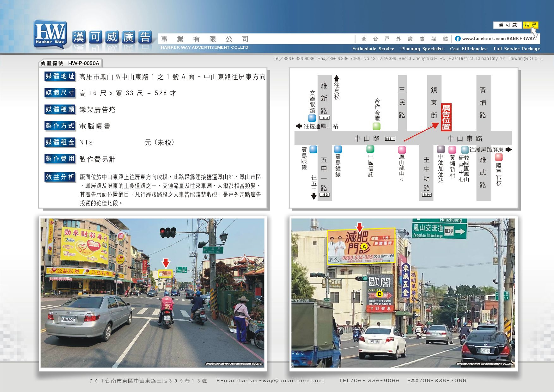Click the 漢可威廣告 company name logo

pyautogui.click(x=112, y=37)
